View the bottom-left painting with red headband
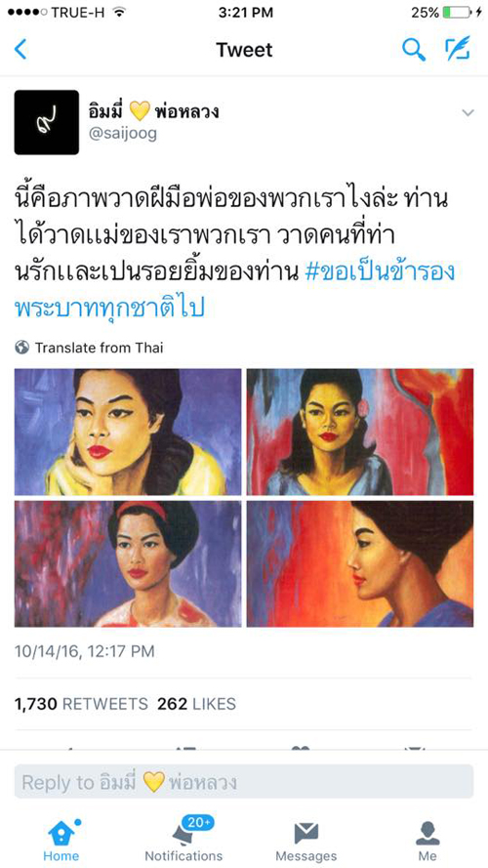The width and height of the screenshot is (488, 868). click(128, 563)
